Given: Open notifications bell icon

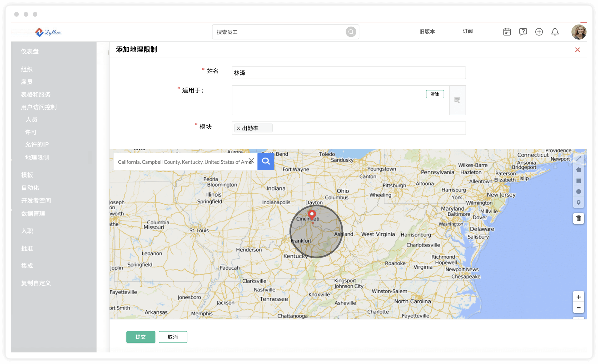Looking at the screenshot, I should tap(555, 32).
